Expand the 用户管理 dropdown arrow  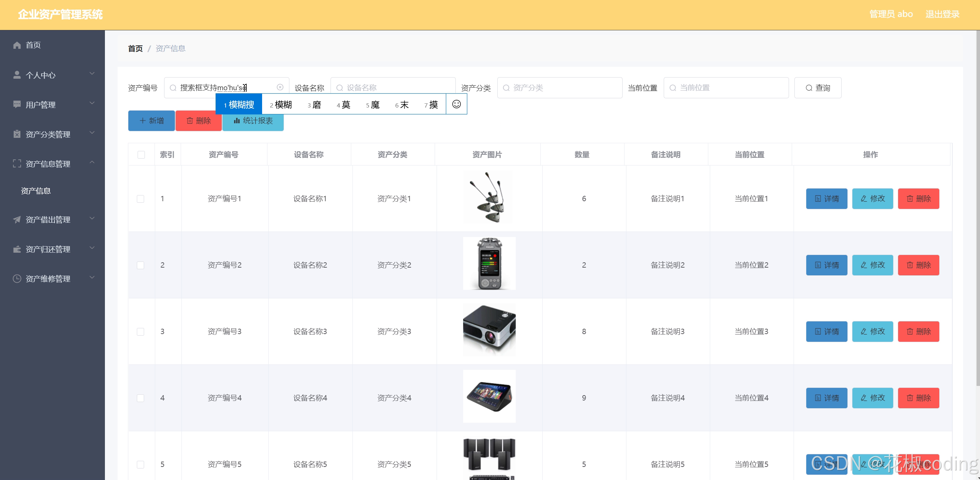pos(91,103)
